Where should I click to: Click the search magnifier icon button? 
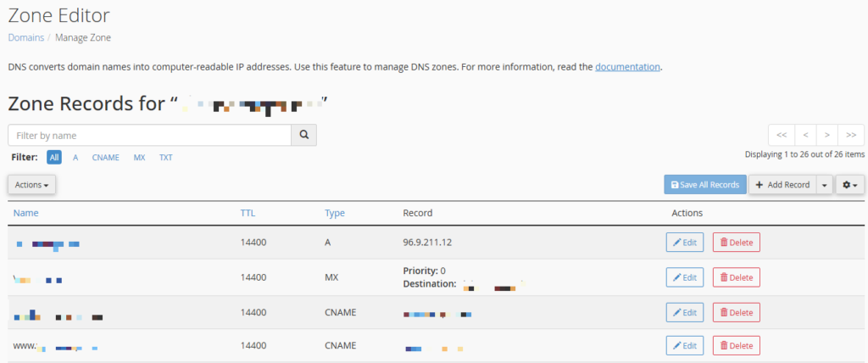click(x=304, y=135)
